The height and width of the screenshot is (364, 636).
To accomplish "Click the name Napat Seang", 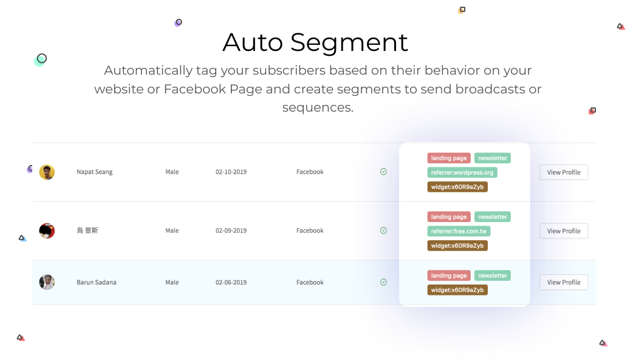I will point(95,172).
